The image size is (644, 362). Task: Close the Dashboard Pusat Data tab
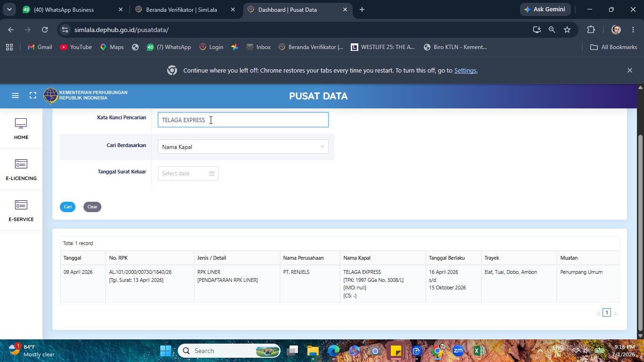345,9
